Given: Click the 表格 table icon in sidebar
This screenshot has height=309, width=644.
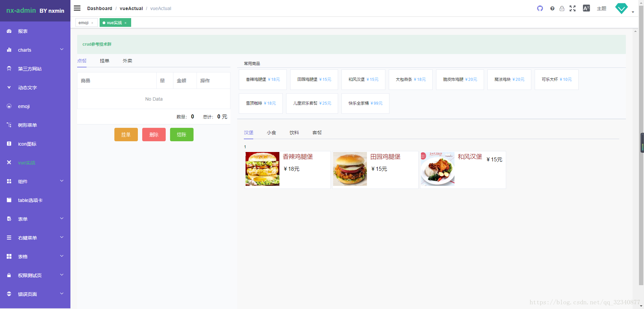Looking at the screenshot, I should click(9, 257).
